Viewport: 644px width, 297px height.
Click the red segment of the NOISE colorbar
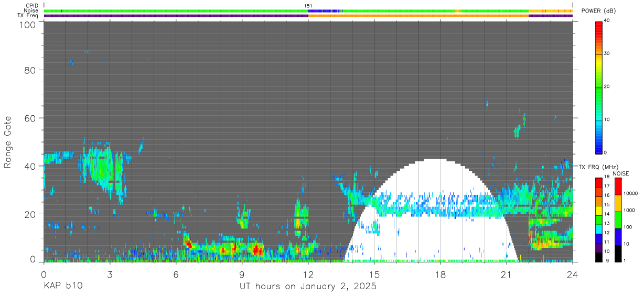tap(618, 186)
